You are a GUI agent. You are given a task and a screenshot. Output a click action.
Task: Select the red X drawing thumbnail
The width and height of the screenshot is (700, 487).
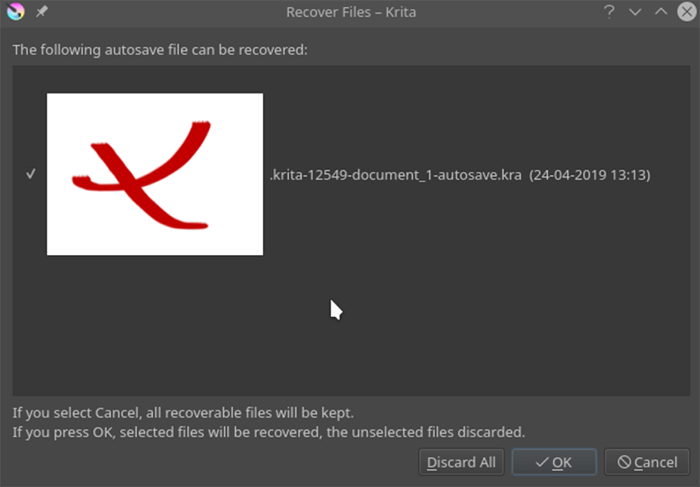[155, 174]
